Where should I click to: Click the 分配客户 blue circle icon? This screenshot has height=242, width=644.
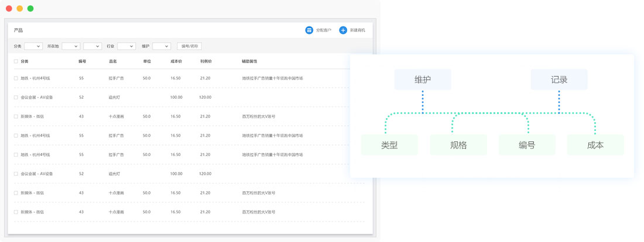pos(309,30)
